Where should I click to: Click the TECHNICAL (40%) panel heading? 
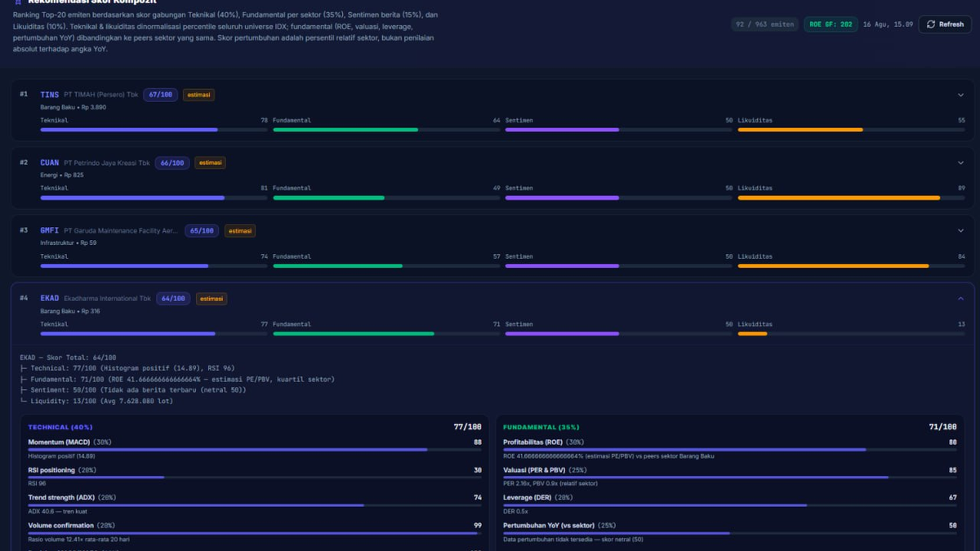pos(60,427)
